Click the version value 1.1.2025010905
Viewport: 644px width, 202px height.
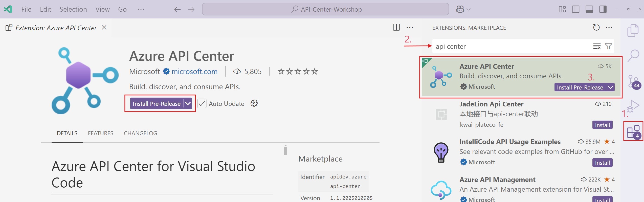(x=351, y=198)
